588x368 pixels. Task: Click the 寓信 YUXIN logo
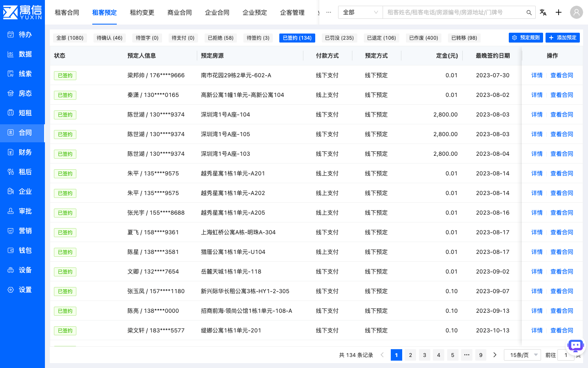point(22,12)
